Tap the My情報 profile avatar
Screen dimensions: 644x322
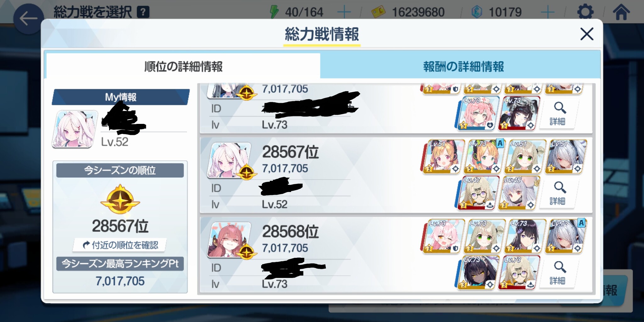pos(75,129)
